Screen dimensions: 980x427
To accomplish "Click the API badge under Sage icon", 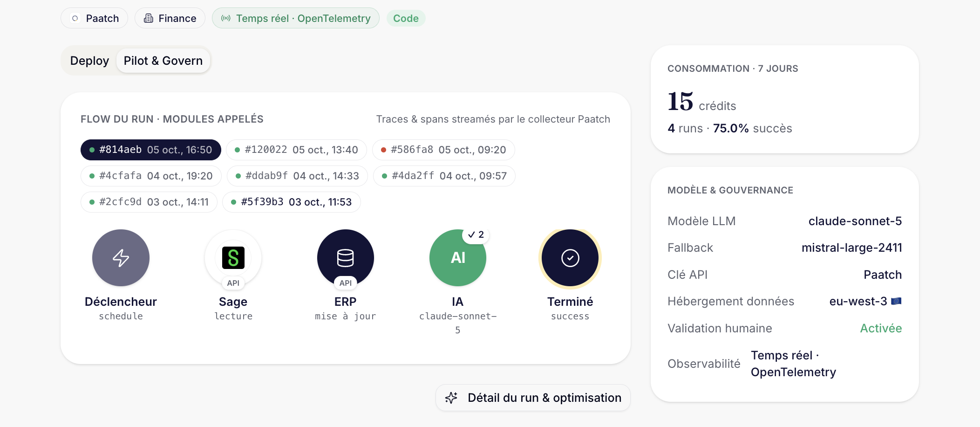I will (x=233, y=283).
